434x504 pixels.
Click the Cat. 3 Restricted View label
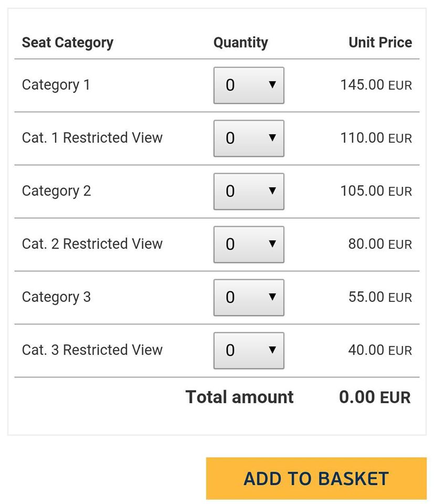pyautogui.click(x=92, y=350)
